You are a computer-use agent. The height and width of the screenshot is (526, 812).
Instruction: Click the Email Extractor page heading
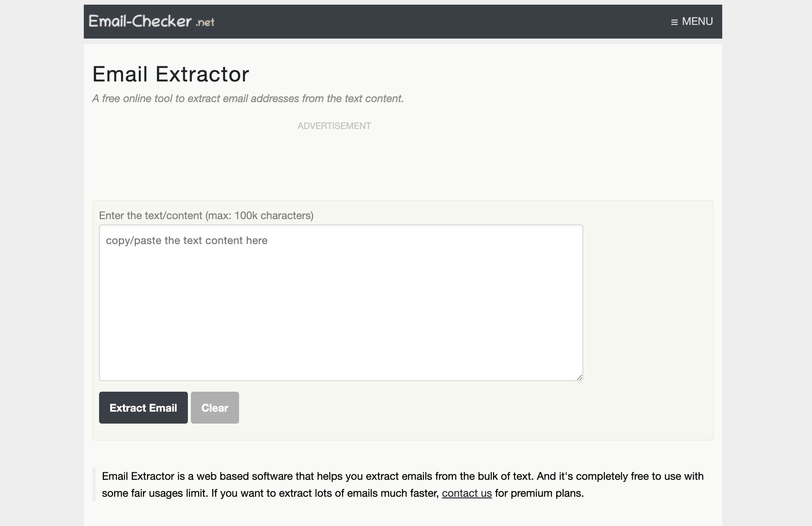(171, 73)
